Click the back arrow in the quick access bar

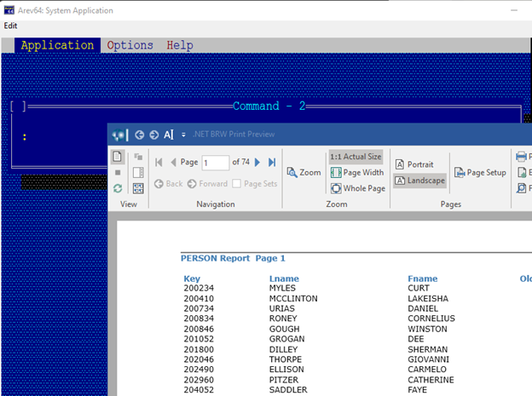tap(140, 135)
